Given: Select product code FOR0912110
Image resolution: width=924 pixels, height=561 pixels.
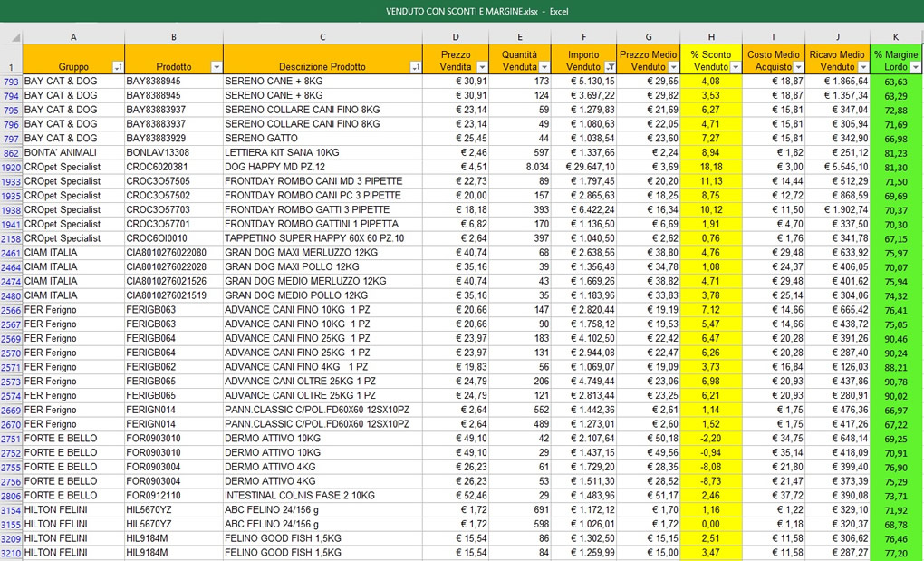Looking at the screenshot, I should (174, 496).
